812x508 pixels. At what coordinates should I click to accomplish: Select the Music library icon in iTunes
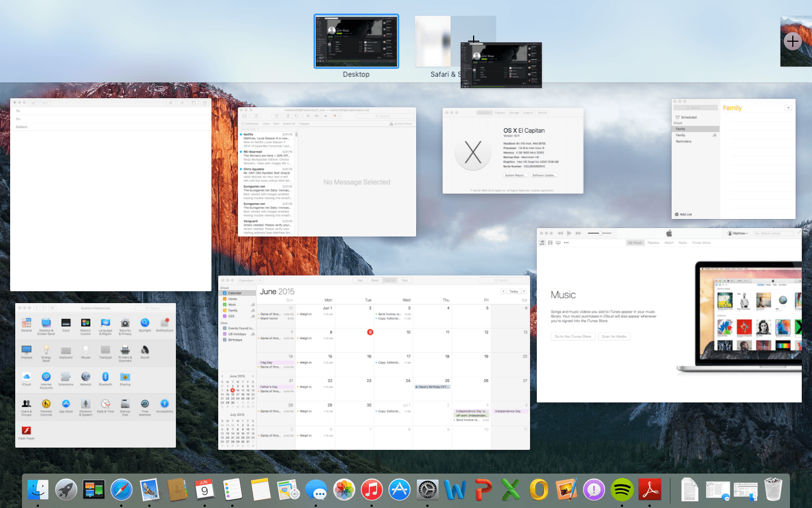[542, 243]
